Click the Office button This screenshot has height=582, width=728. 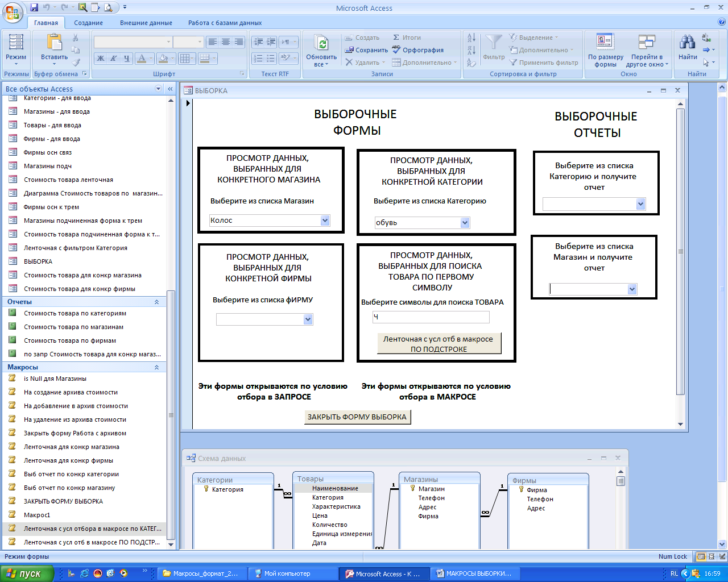point(14,11)
